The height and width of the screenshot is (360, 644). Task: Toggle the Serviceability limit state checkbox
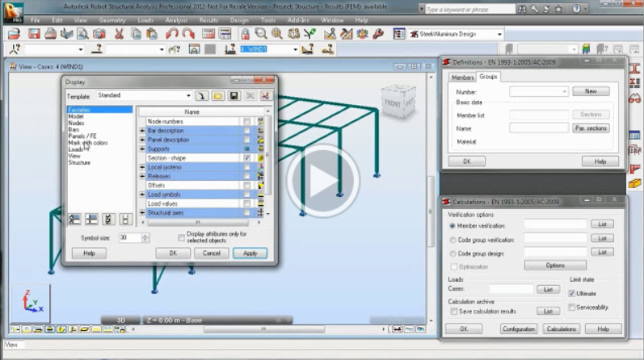tap(571, 308)
